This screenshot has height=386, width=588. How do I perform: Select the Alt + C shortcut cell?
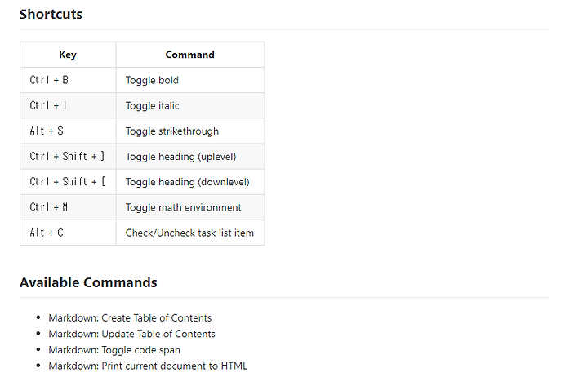click(68, 233)
